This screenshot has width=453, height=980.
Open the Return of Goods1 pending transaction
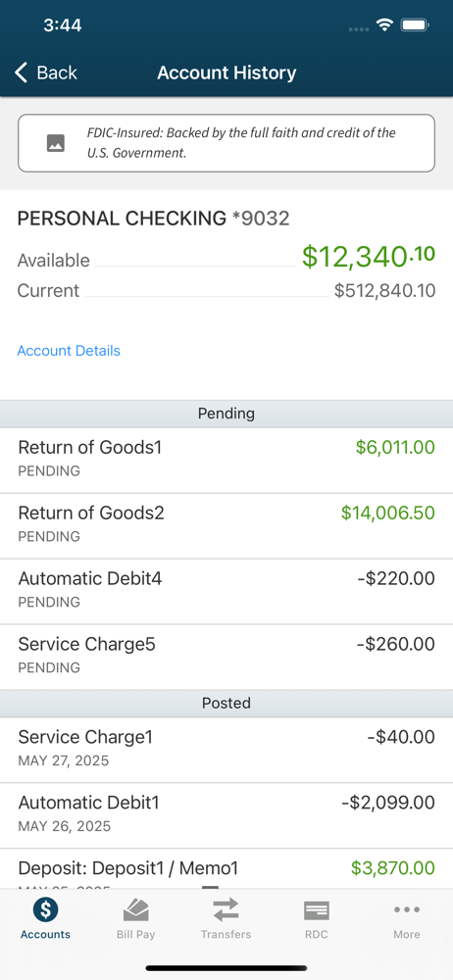pyautogui.click(x=226, y=461)
